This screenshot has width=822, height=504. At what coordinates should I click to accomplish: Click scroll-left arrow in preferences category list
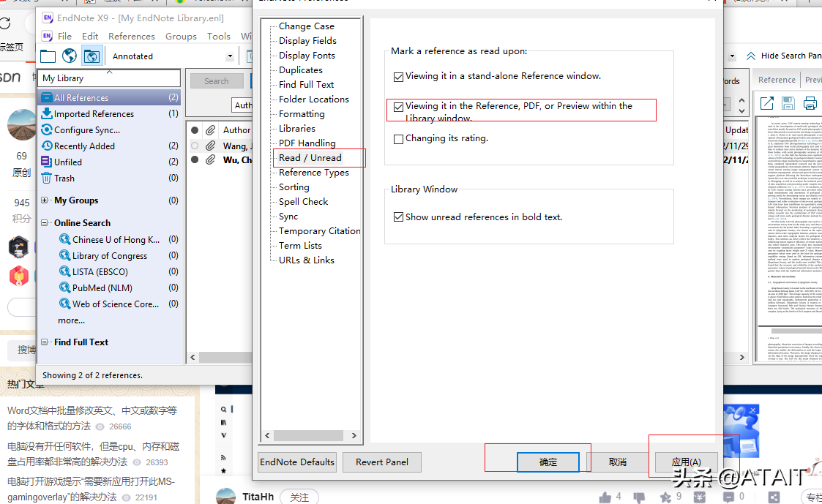click(x=267, y=435)
